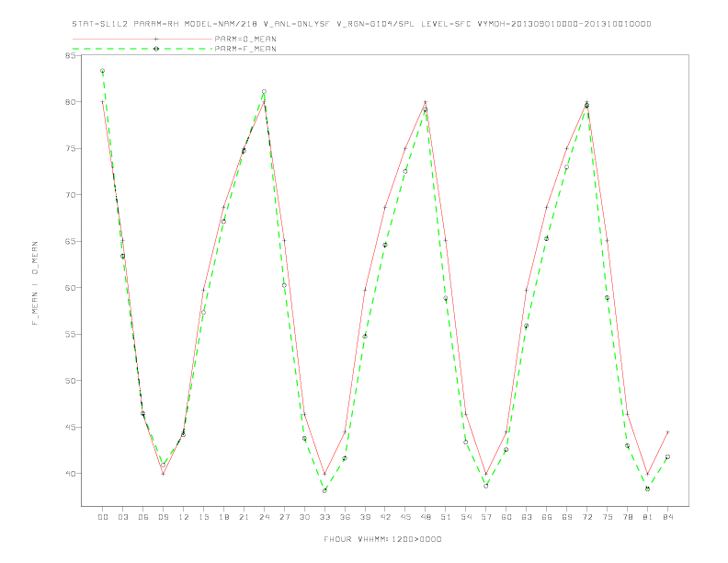Click MODEL=NAM/218 in the chart header
This screenshot has width=728, height=563.
[221, 24]
